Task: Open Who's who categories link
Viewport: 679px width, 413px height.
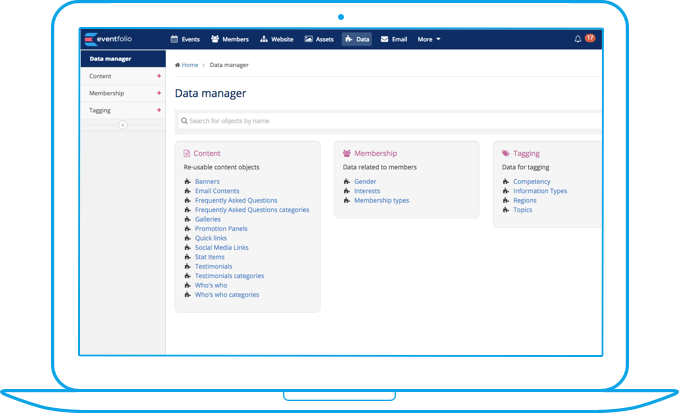Action: (227, 295)
